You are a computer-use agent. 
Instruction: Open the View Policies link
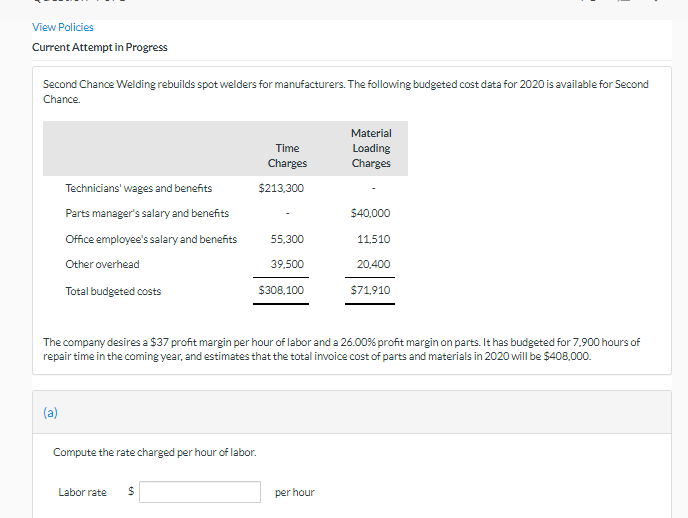tap(63, 27)
